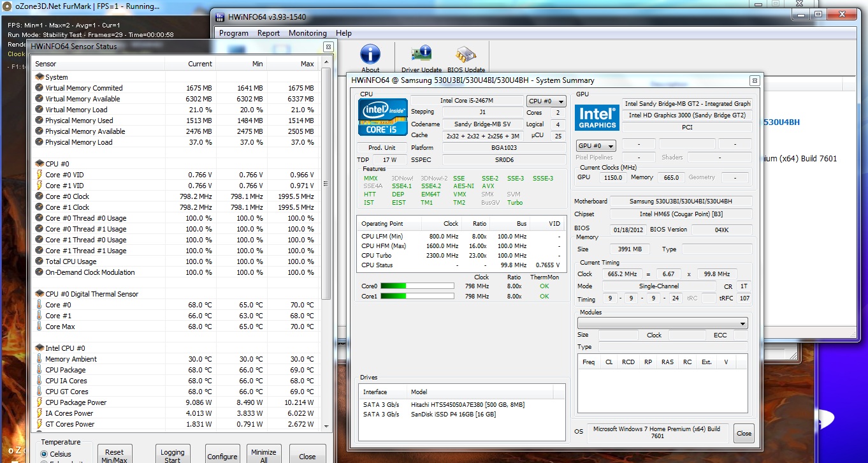868x463 pixels.
Task: Click the Core Max thermometer icon
Action: tap(40, 327)
